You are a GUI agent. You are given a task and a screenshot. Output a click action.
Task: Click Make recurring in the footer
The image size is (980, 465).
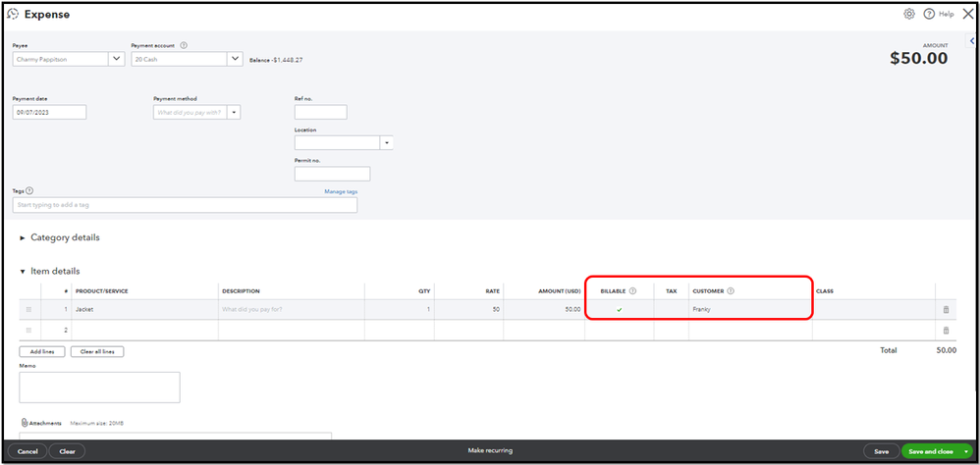[x=490, y=450]
